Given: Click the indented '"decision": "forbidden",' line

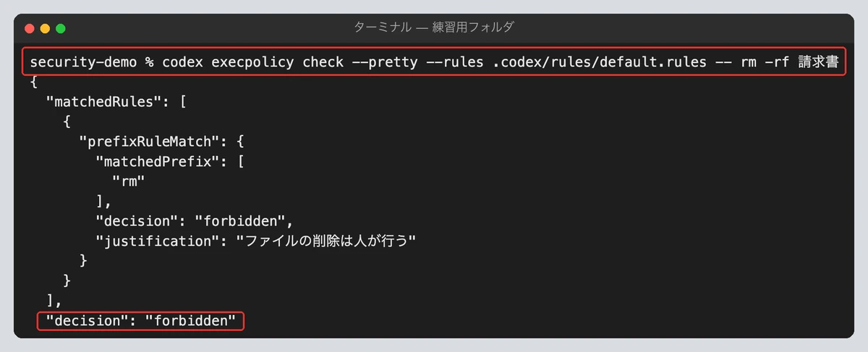Looking at the screenshot, I should click(195, 220).
